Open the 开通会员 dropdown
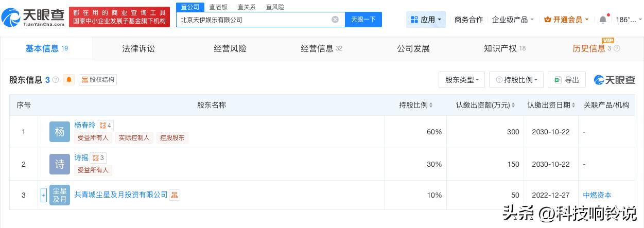Viewport: 644px width, 228px height. click(567, 20)
